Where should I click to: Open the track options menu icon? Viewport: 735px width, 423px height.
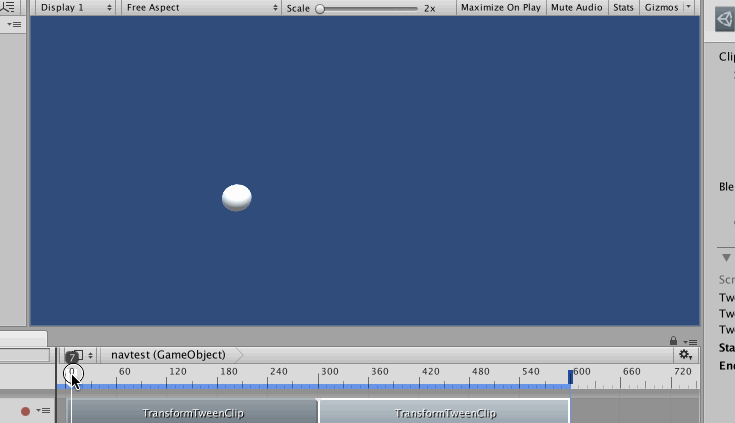pyautogui.click(x=44, y=411)
